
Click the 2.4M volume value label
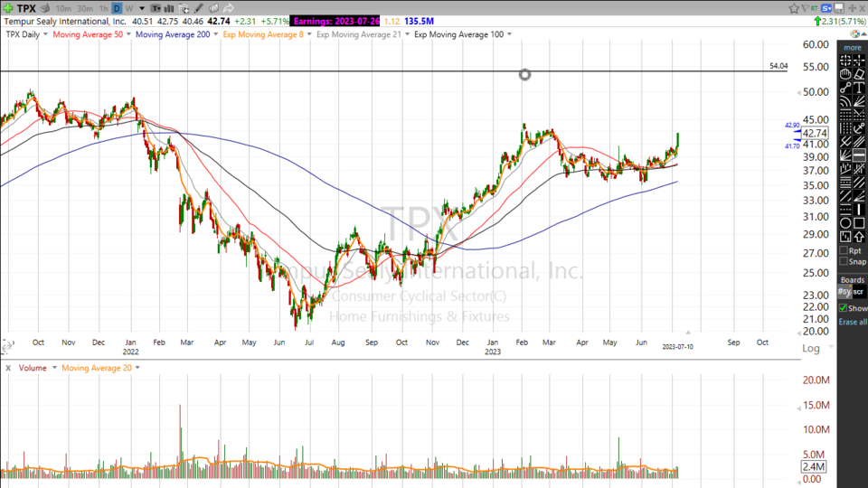tap(814, 466)
